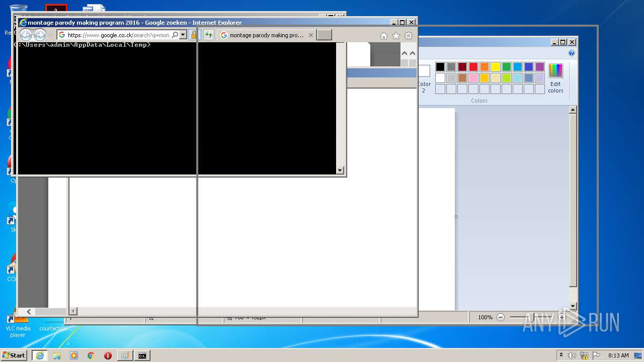Show hidden tray icons arrow
Viewport: 644px width, 362px height.
tap(561, 355)
